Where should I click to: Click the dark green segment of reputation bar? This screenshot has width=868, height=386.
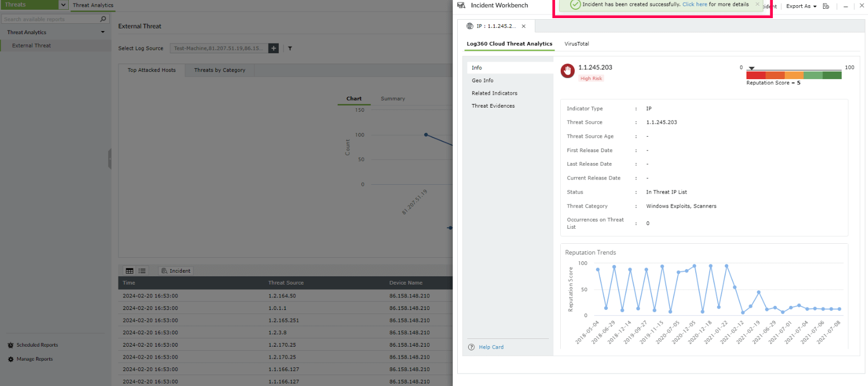click(832, 76)
